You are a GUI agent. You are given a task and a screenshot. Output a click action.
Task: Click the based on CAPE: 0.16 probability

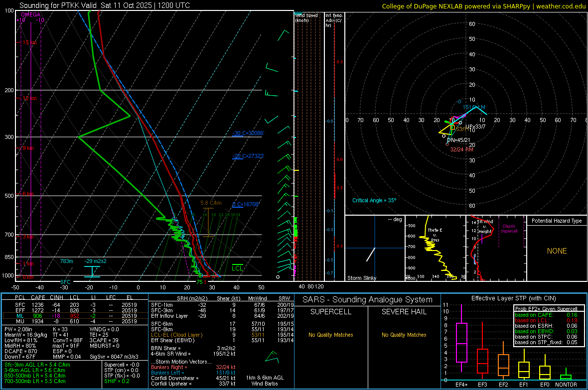pyautogui.click(x=546, y=315)
